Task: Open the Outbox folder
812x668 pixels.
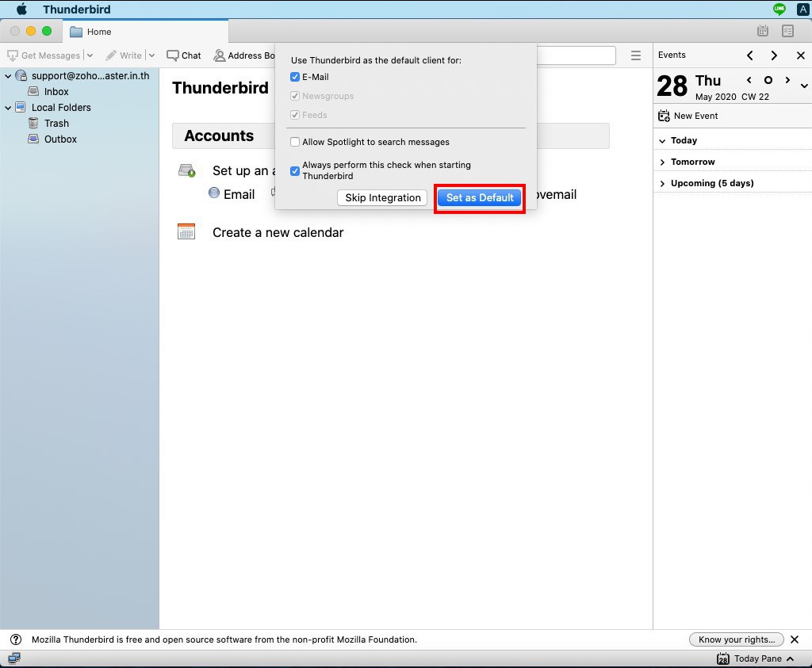Action: pyautogui.click(x=60, y=139)
